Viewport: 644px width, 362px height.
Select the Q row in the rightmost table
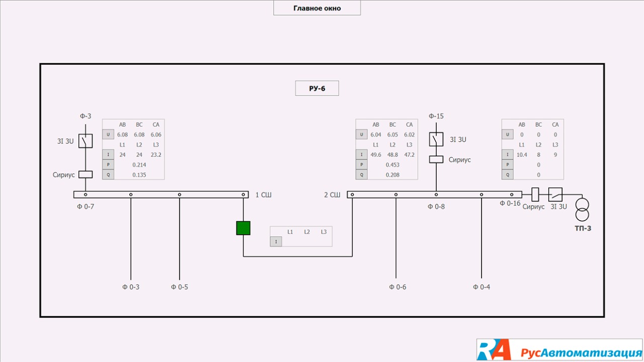(x=508, y=175)
